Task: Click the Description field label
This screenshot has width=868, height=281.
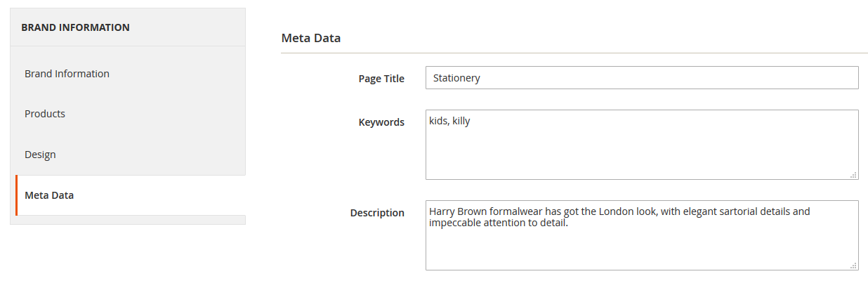Action: pyautogui.click(x=377, y=213)
